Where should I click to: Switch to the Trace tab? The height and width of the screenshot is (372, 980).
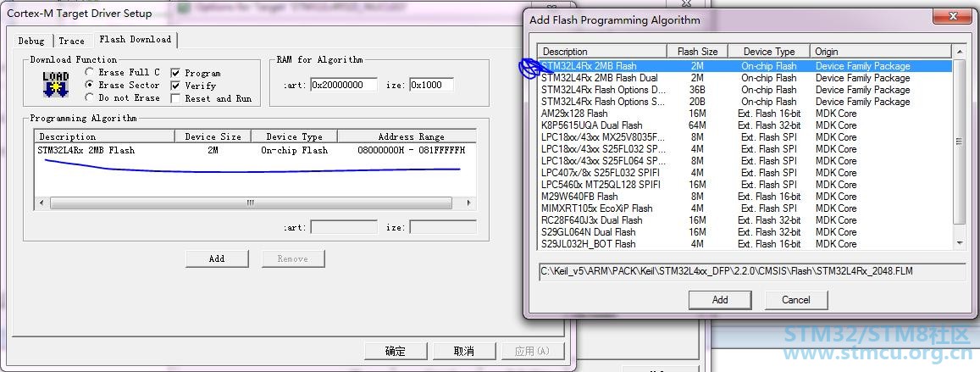coord(71,41)
